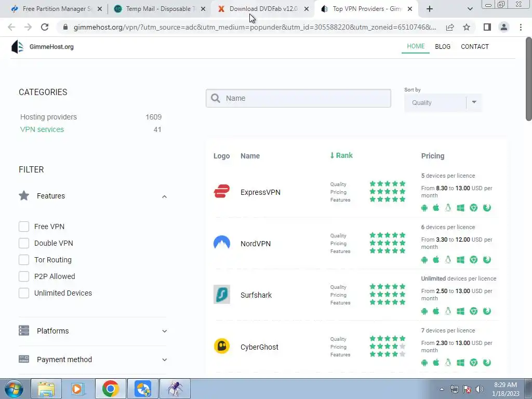Open the Sort by Quality dropdown
Image resolution: width=532 pixels, height=399 pixels.
(x=443, y=102)
